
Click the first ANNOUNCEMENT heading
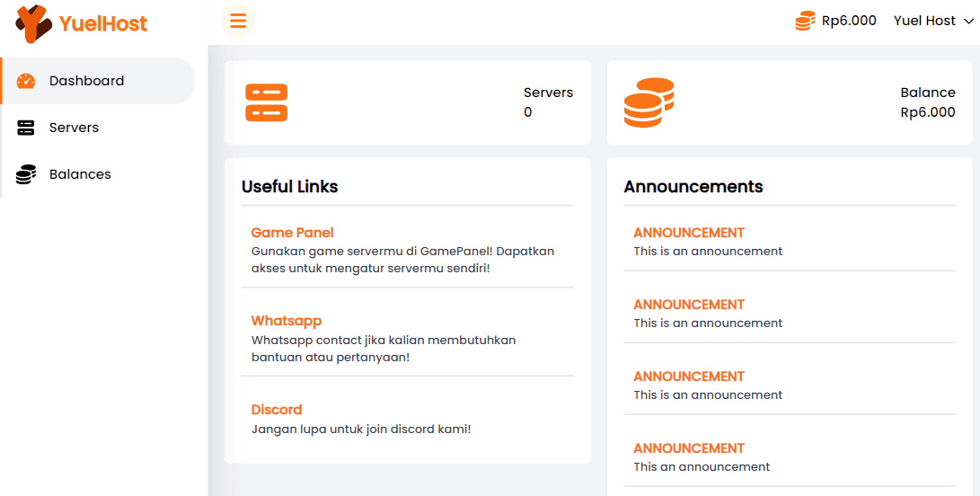tap(689, 233)
